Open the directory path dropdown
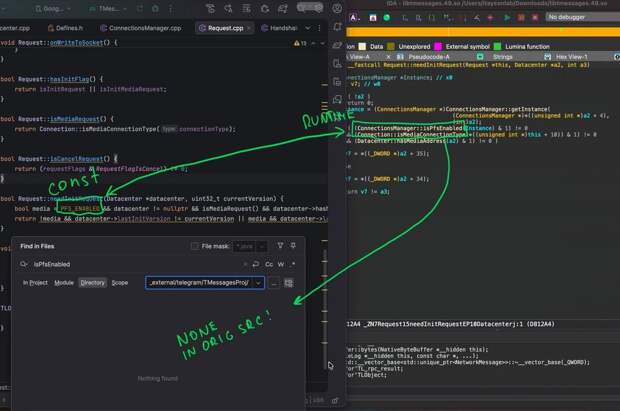620x411 pixels. click(x=258, y=283)
